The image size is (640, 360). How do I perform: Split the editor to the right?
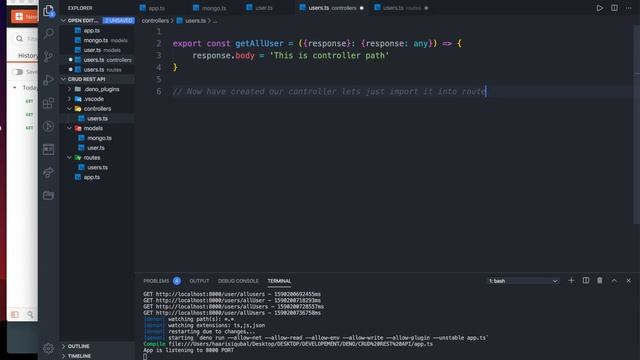click(614, 8)
